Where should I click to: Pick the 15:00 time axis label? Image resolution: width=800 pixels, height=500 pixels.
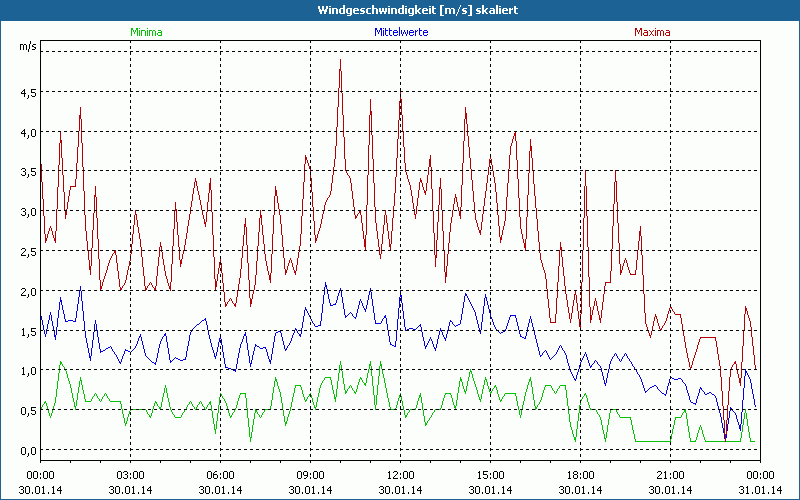490,475
